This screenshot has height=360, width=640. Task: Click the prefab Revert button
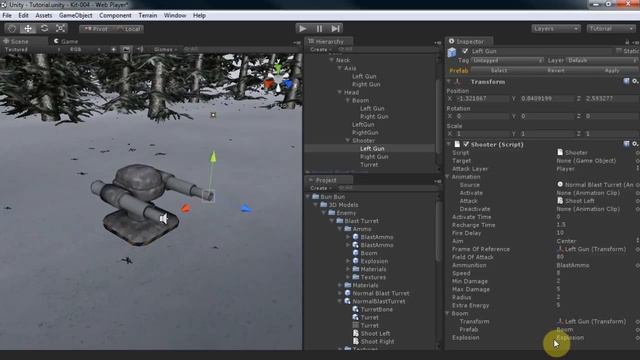pyautogui.click(x=556, y=70)
